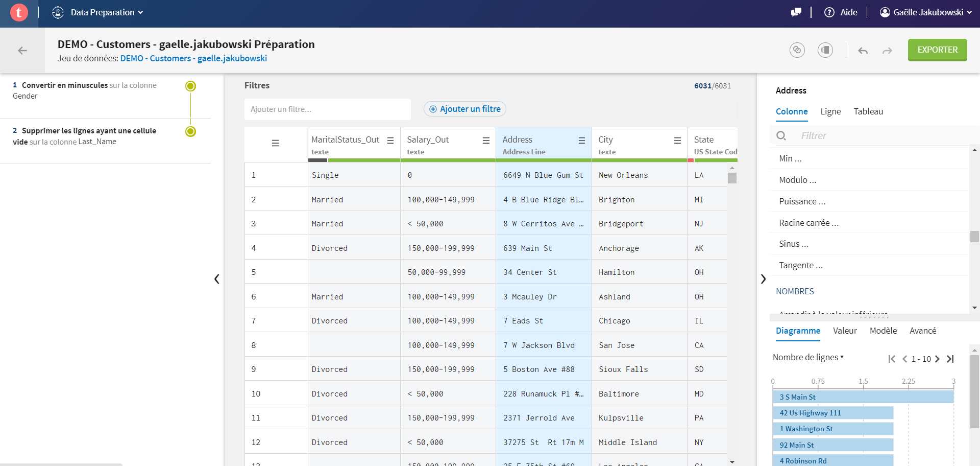This screenshot has height=466, width=980.
Task: Click the data quality bar under Salary_Out
Action: click(448, 160)
